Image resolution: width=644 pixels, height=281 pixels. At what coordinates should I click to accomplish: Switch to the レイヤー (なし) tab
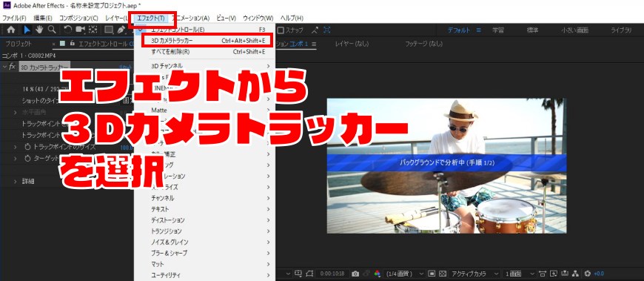[x=352, y=44]
